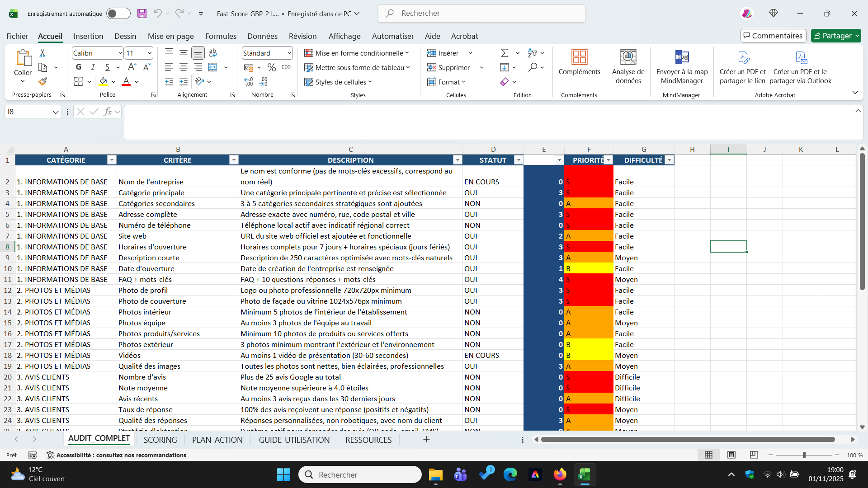Save the workbook with the save icon
The image size is (868, 488).
142,14
